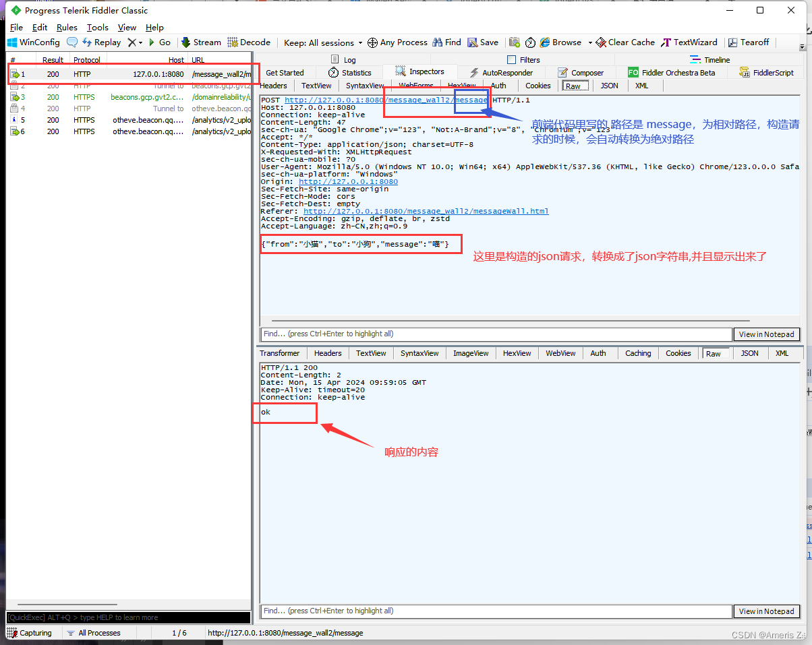Select response WebView tab

pos(560,353)
